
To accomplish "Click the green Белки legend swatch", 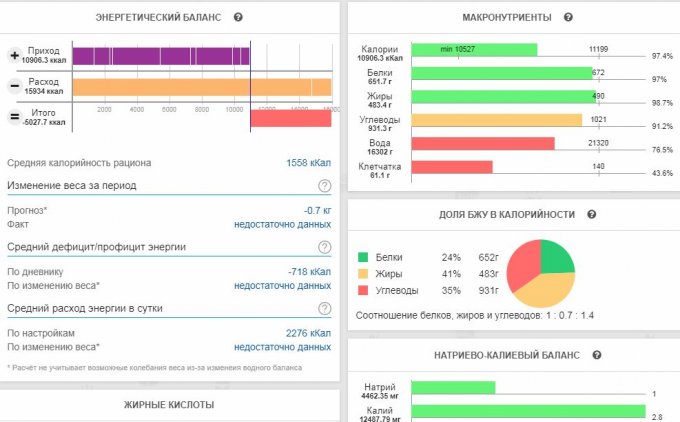I will coord(364,256).
